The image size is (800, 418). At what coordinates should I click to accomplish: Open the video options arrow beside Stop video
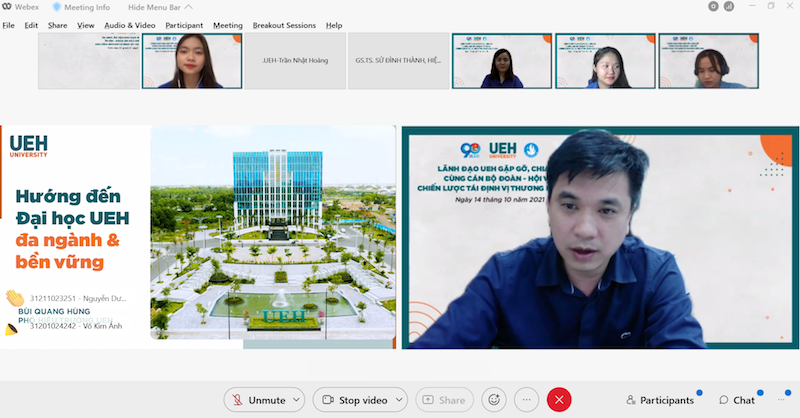[x=398, y=400]
